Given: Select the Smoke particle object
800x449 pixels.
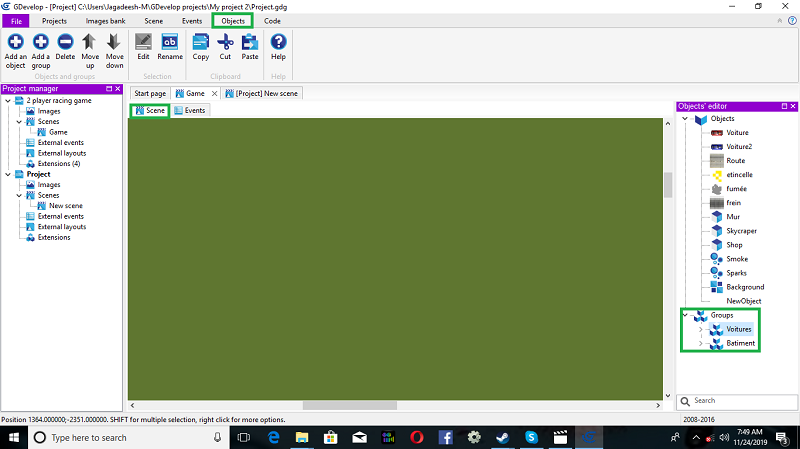Looking at the screenshot, I should tap(737, 259).
